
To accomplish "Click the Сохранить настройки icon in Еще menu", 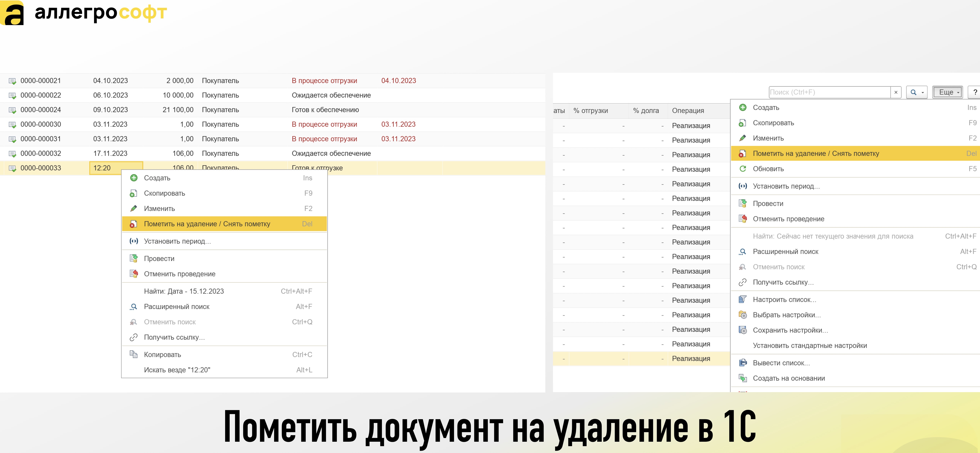I will click(x=743, y=330).
